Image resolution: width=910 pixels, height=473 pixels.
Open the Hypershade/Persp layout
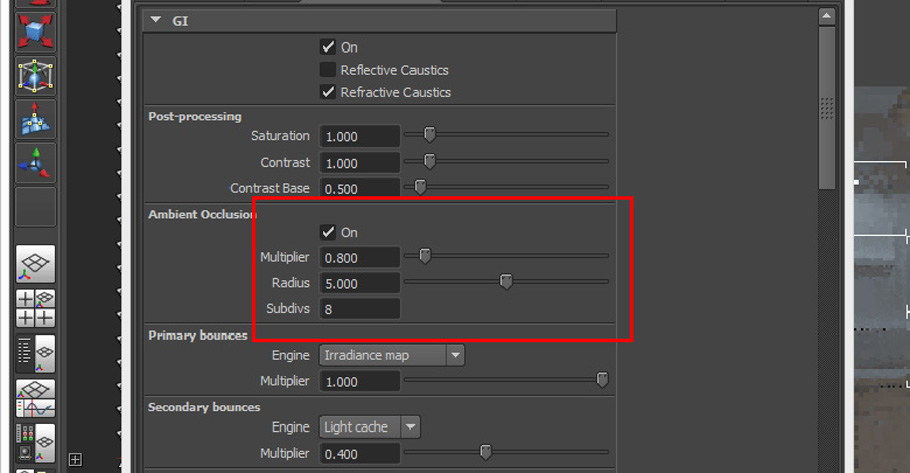35,443
